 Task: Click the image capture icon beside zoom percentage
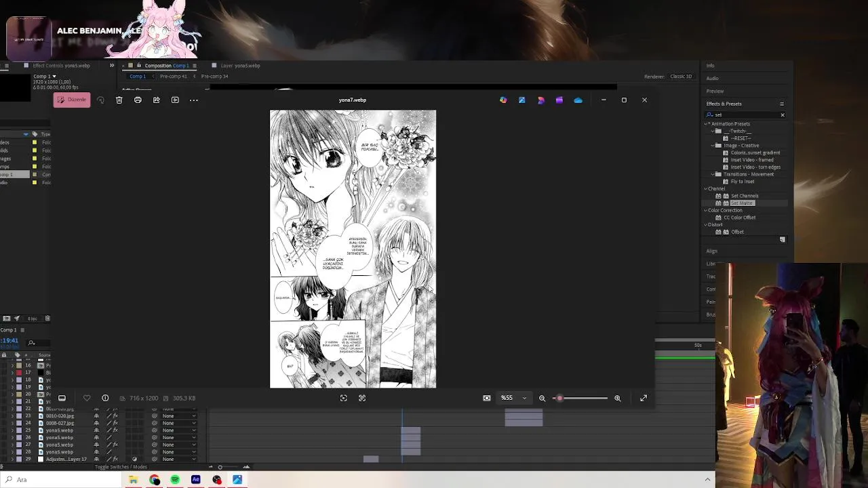(487, 398)
